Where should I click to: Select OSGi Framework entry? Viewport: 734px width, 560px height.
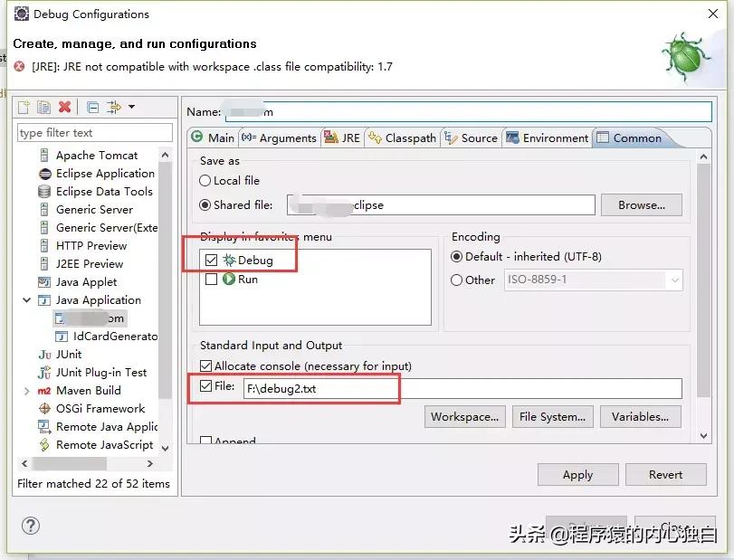pos(100,409)
